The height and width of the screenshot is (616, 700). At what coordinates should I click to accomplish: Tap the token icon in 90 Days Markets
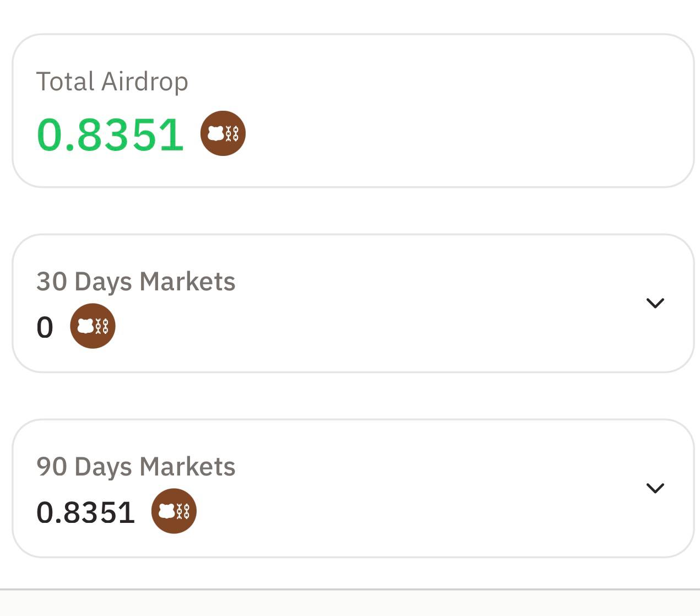point(174,511)
